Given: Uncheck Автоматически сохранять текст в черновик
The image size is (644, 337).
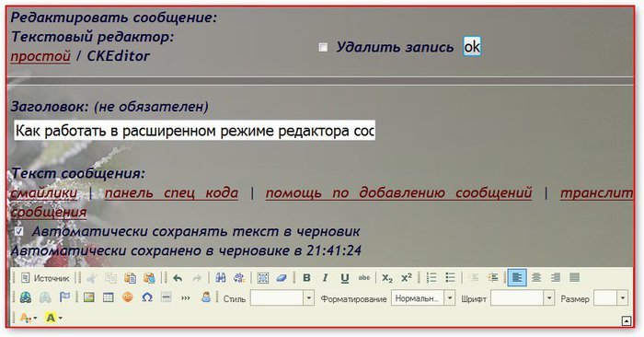Looking at the screenshot, I should [x=19, y=231].
